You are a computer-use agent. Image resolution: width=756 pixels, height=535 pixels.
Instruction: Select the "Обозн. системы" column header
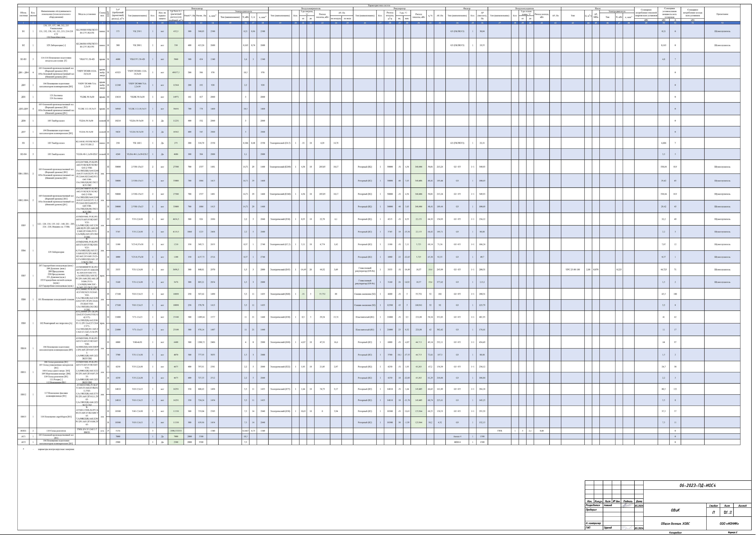(23, 14)
